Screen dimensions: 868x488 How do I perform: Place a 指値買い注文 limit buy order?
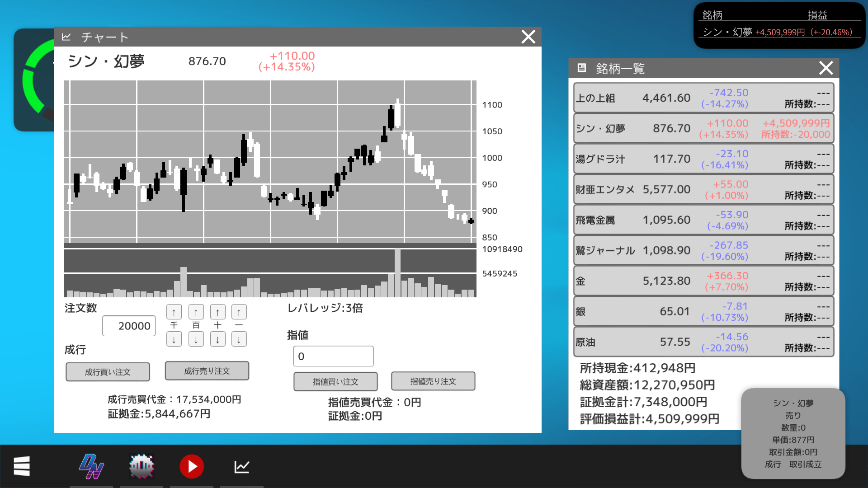(335, 382)
